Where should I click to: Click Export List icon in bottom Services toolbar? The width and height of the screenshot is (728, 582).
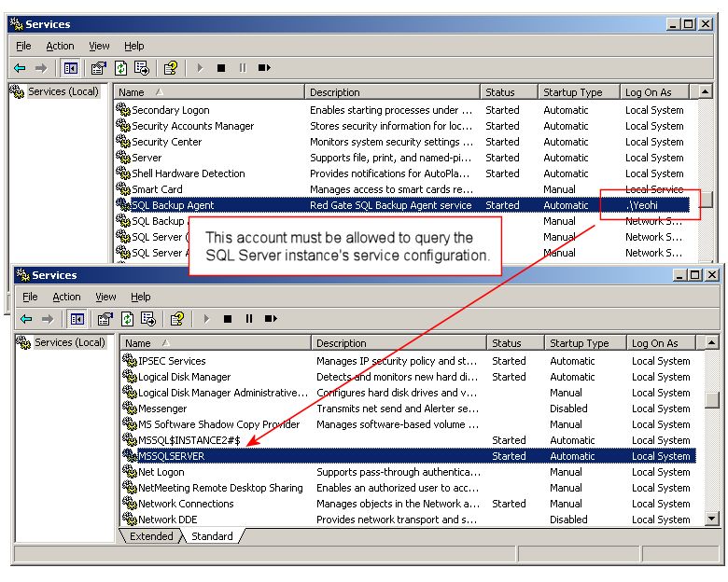(x=148, y=319)
